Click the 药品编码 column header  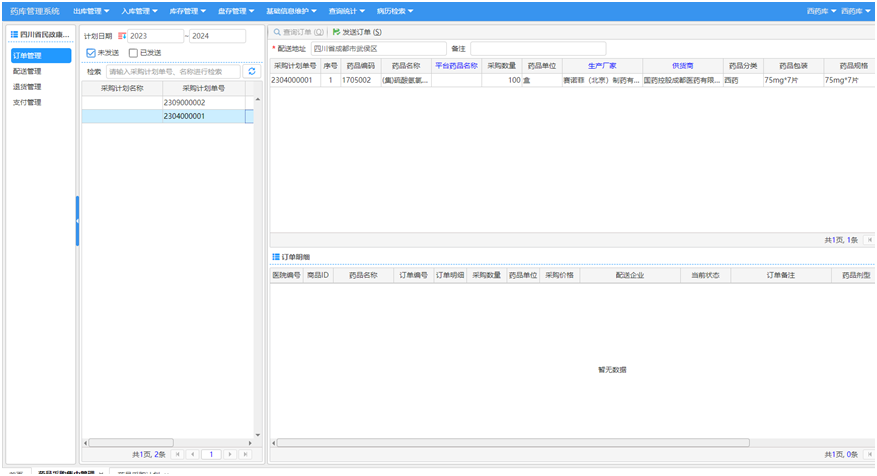click(x=361, y=66)
